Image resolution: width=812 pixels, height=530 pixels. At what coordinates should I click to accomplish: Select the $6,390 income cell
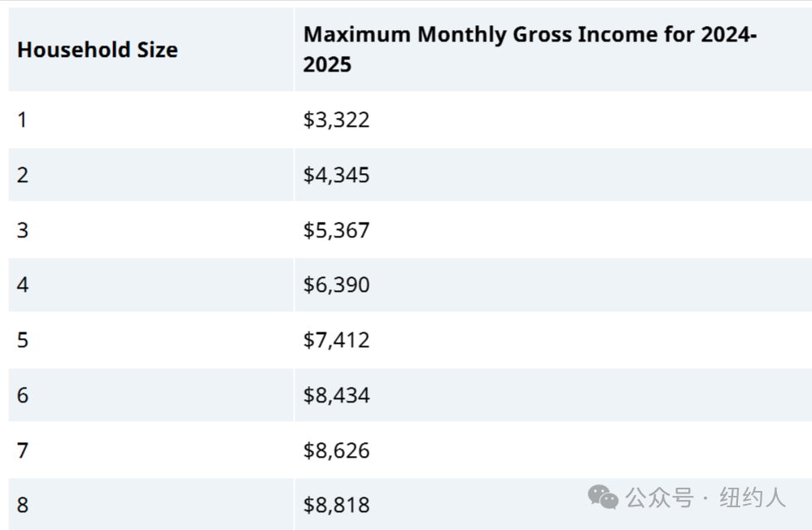coord(553,285)
